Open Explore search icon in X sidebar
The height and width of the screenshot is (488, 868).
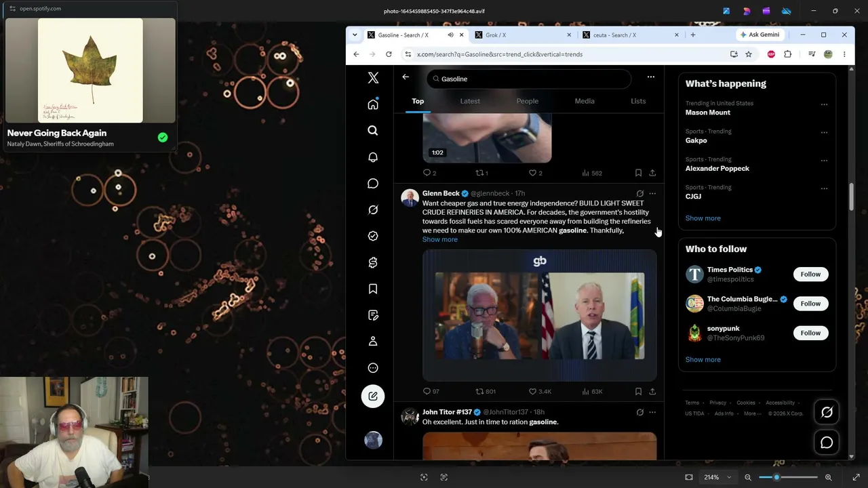tap(373, 130)
